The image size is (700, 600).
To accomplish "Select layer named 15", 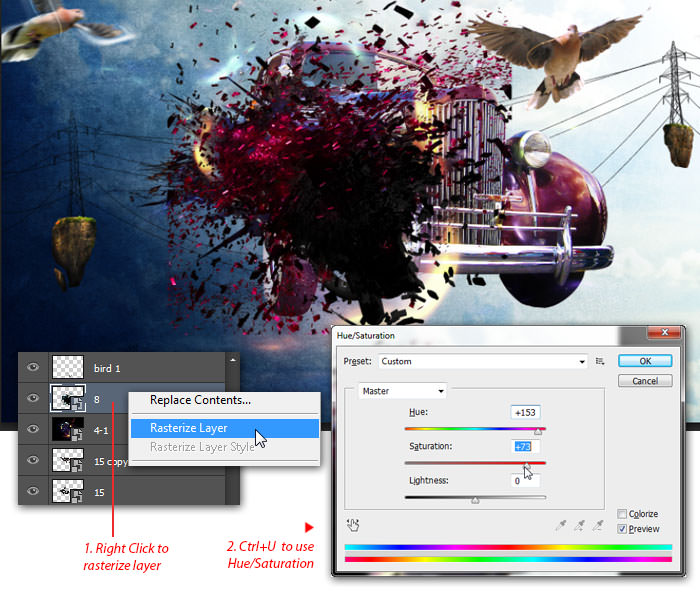I will 99,492.
